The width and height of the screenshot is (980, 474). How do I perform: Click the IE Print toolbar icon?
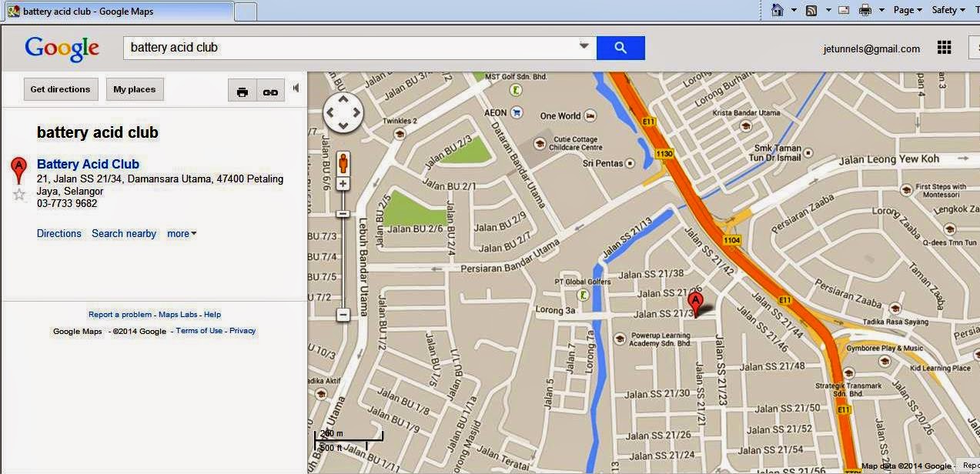(x=865, y=10)
